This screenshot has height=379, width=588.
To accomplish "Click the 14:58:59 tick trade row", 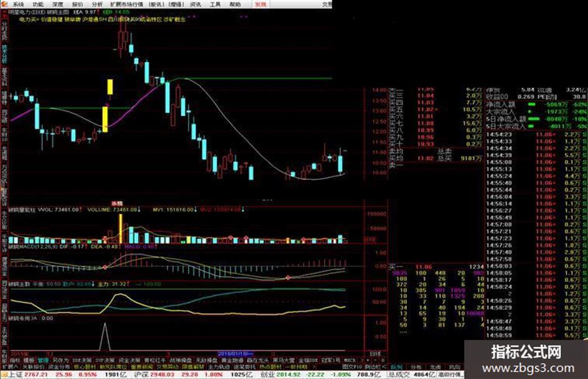I will [x=536, y=335].
